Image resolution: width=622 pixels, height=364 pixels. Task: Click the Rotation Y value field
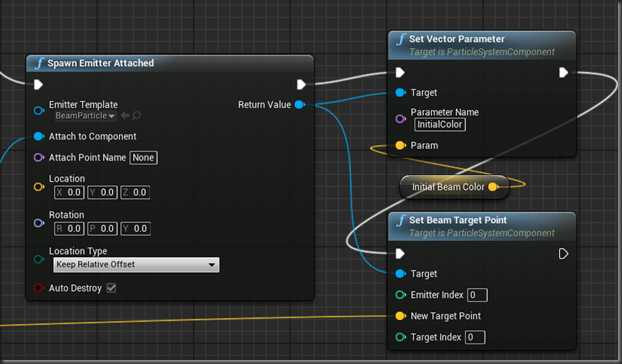pos(135,229)
